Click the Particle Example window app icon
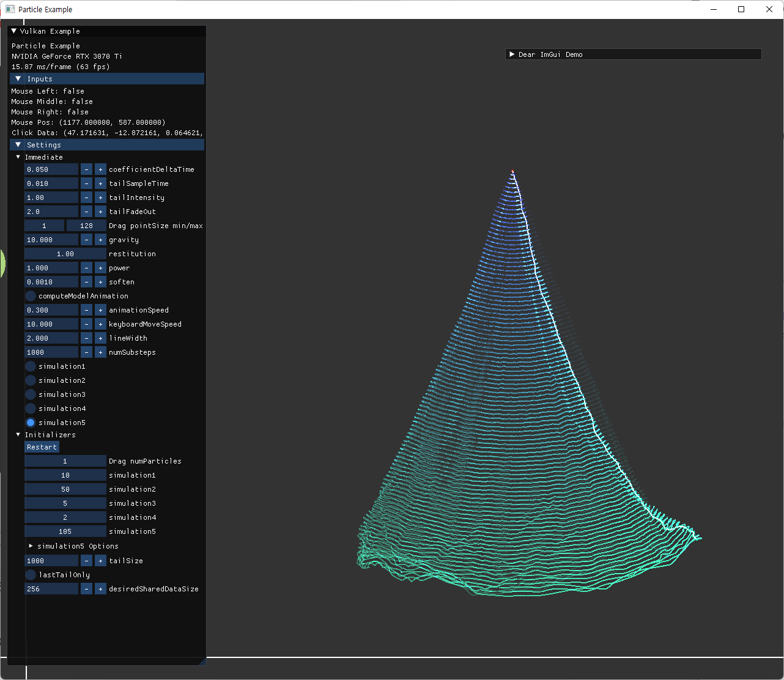 10,9
